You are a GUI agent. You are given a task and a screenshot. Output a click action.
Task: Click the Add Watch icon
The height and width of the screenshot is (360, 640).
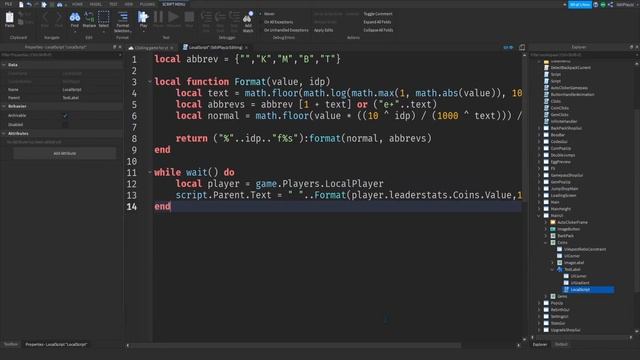pos(248,17)
